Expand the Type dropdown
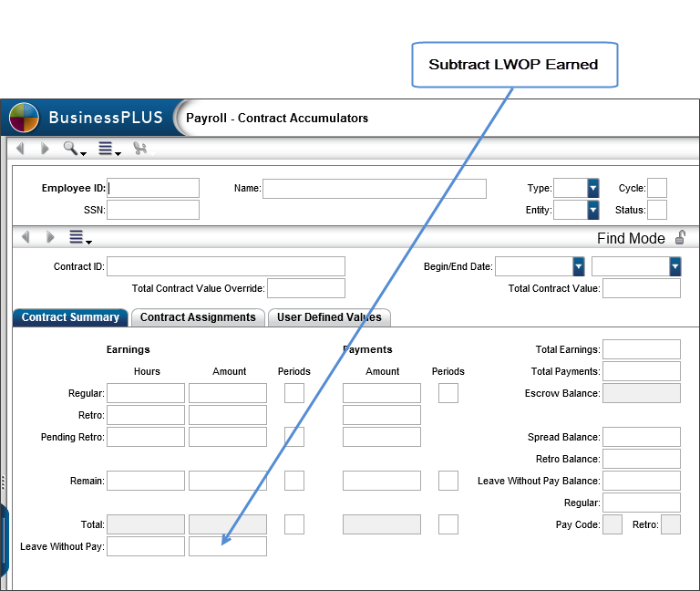The width and height of the screenshot is (700, 591). coord(593,188)
